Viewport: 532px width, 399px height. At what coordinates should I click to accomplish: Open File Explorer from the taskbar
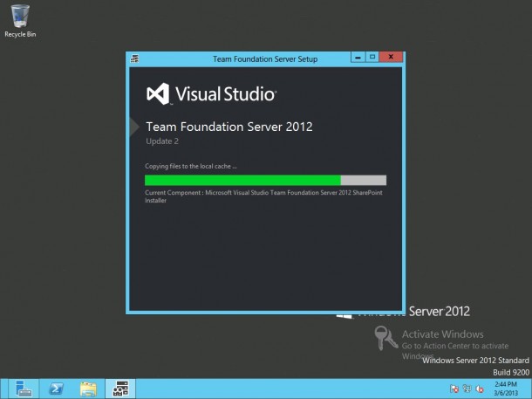pyautogui.click(x=88, y=389)
